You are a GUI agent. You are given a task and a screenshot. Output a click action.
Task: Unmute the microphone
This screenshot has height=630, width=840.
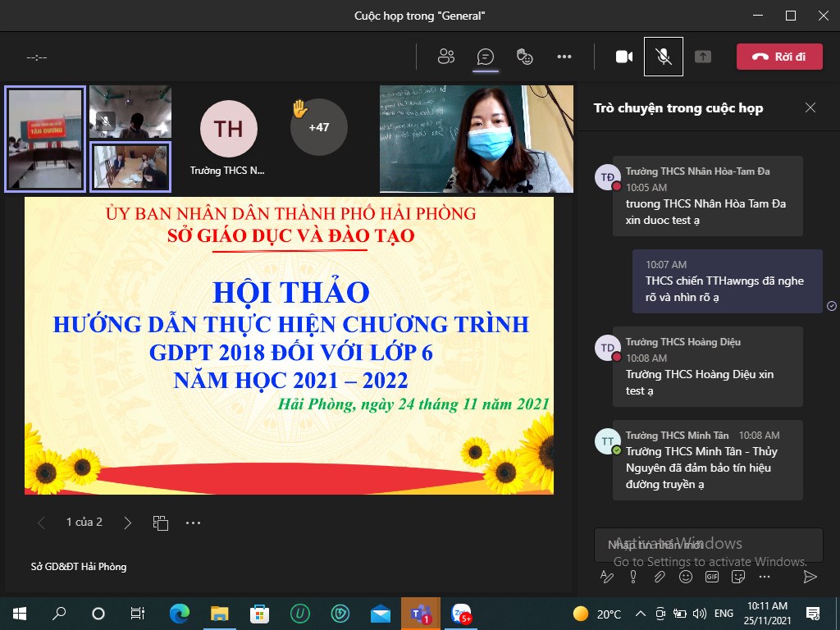click(x=664, y=57)
